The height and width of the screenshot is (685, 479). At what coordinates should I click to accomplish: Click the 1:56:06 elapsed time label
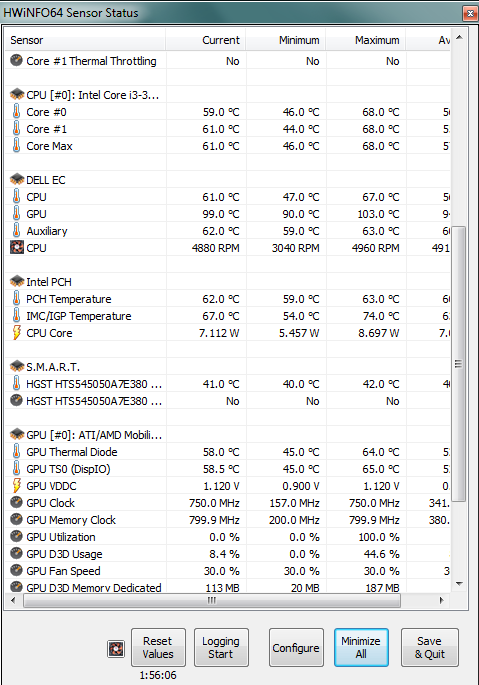click(158, 675)
